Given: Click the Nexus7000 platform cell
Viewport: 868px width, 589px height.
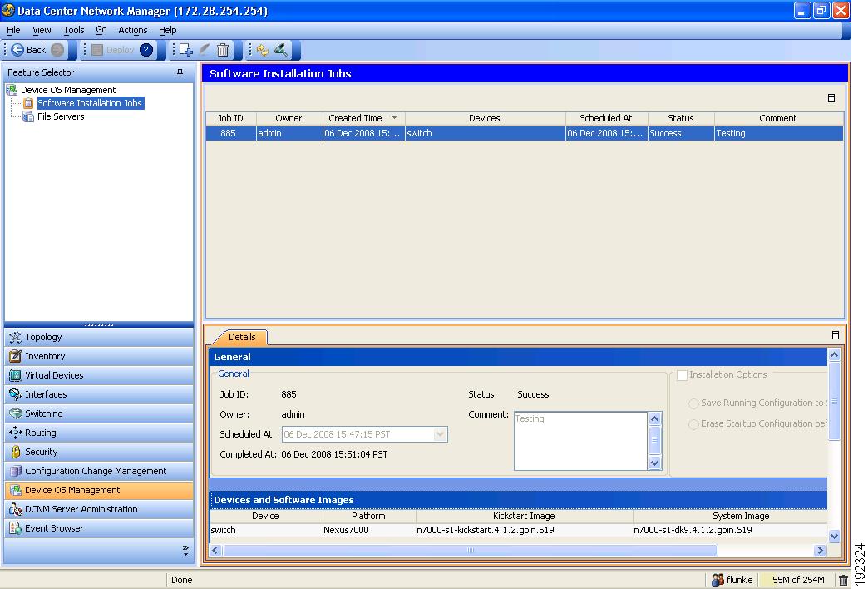Looking at the screenshot, I should pyautogui.click(x=368, y=530).
